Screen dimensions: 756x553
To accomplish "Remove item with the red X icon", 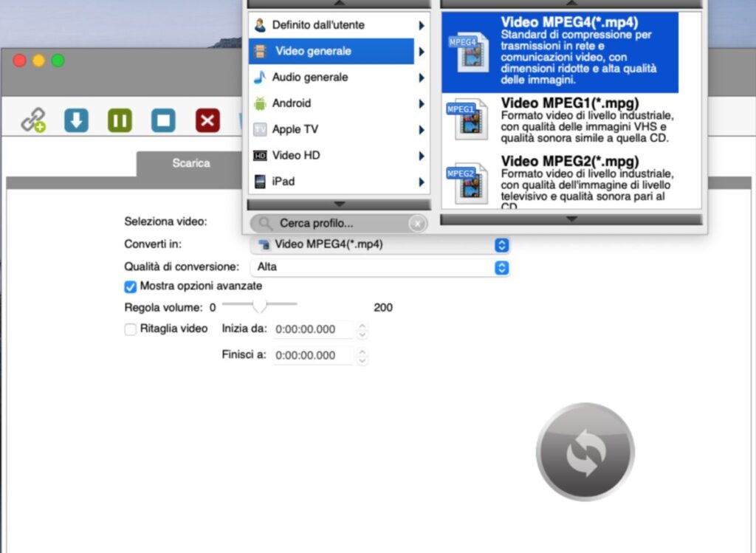I will coord(207,120).
